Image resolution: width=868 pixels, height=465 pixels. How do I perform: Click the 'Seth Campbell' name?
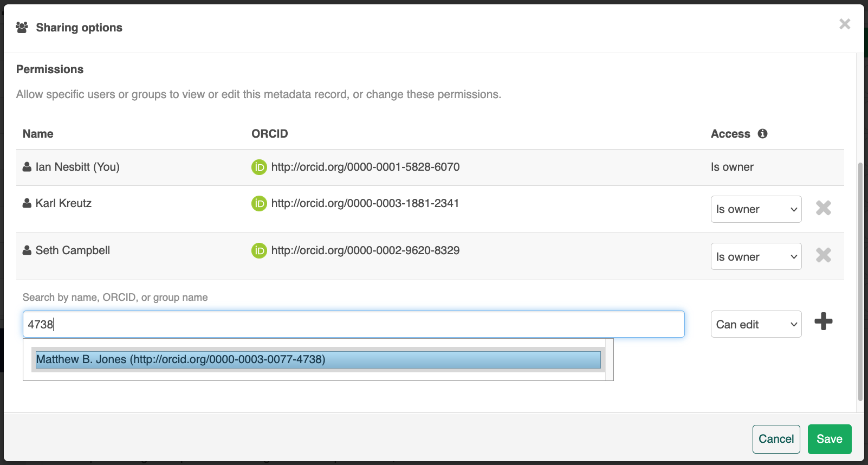tap(73, 250)
